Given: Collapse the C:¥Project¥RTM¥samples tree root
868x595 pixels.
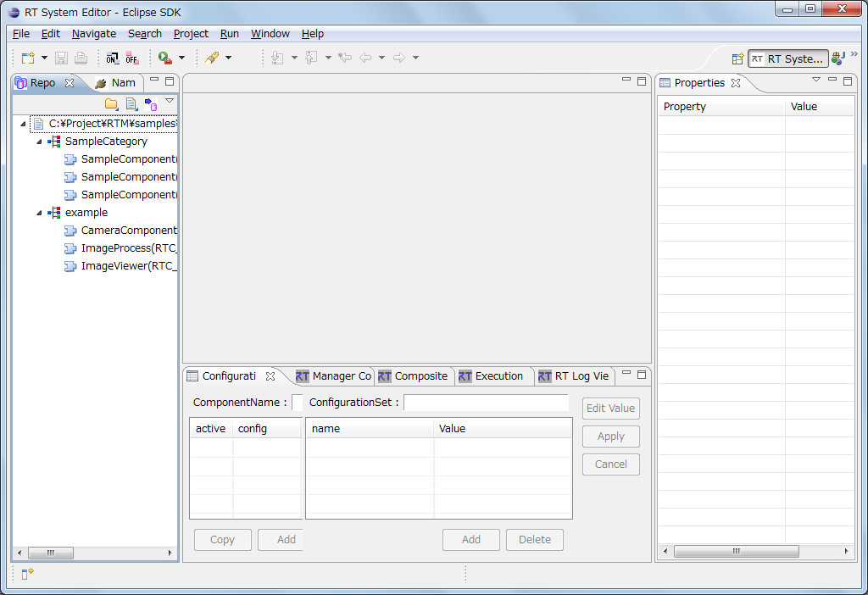Looking at the screenshot, I should pyautogui.click(x=23, y=124).
